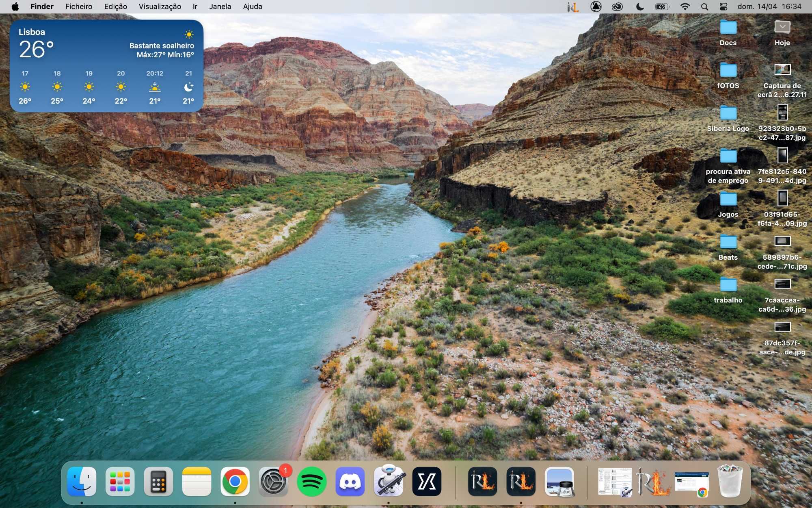Screen dimensions: 812x508
Task: Launch Automator robot icon in Dock
Action: (x=389, y=482)
